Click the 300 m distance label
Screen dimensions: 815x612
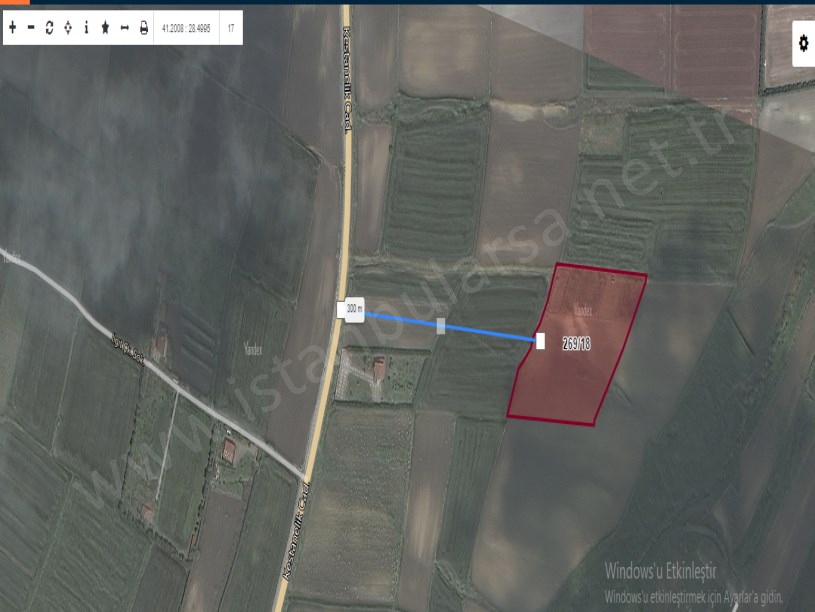click(352, 310)
